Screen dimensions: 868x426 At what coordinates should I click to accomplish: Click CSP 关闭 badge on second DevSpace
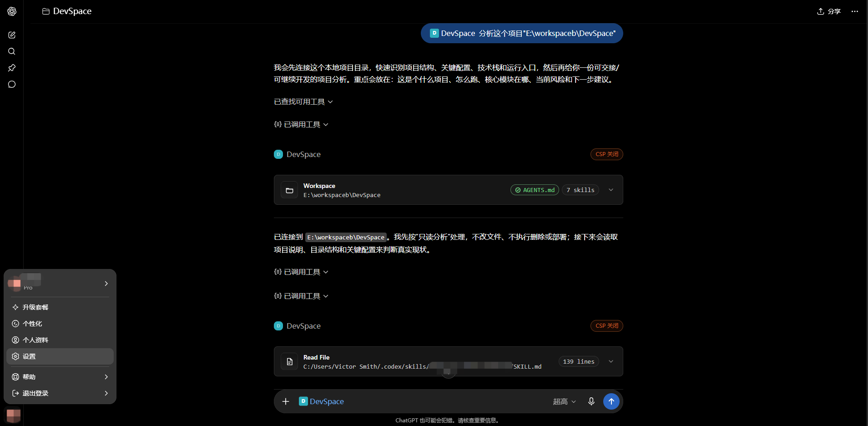click(607, 326)
